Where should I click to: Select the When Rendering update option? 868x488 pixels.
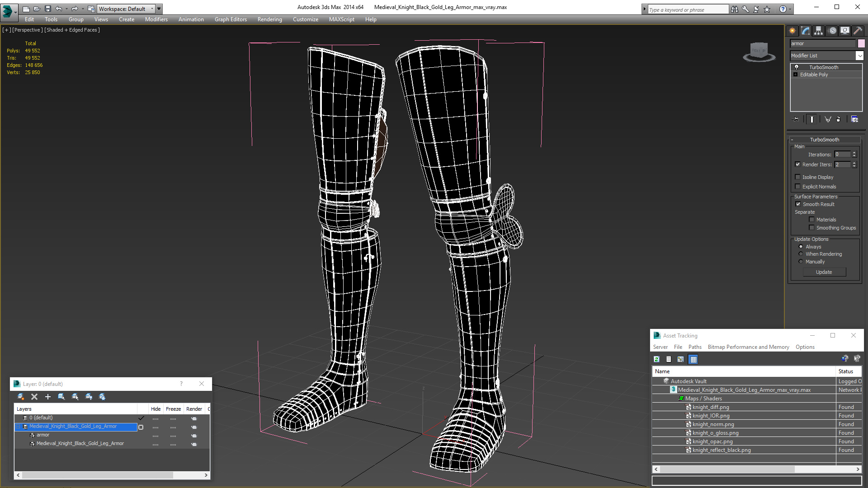[x=801, y=254]
